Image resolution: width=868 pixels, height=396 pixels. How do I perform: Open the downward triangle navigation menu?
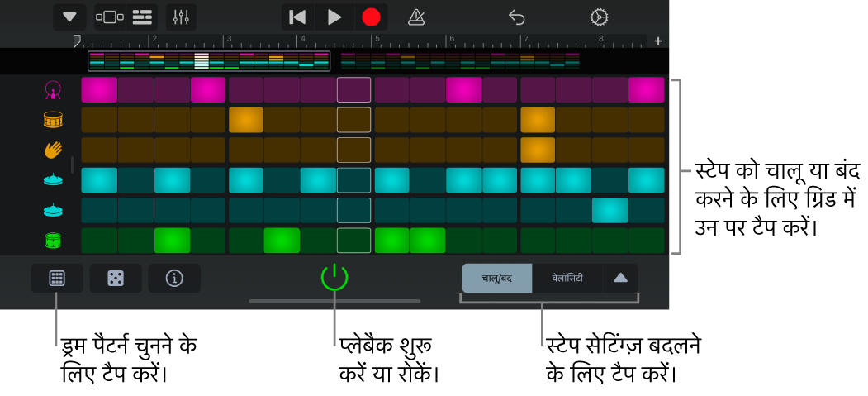[x=69, y=17]
